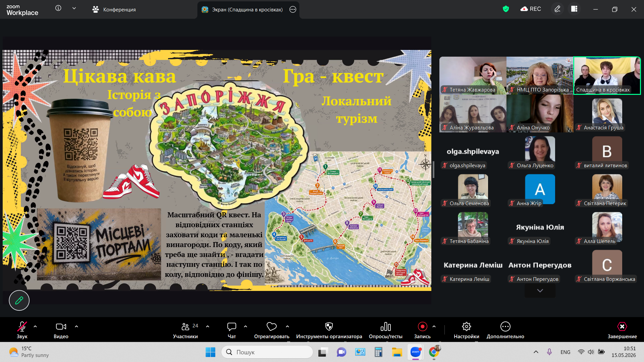Click the green encryption shield icon
This screenshot has height=362, width=644.
[506, 9]
